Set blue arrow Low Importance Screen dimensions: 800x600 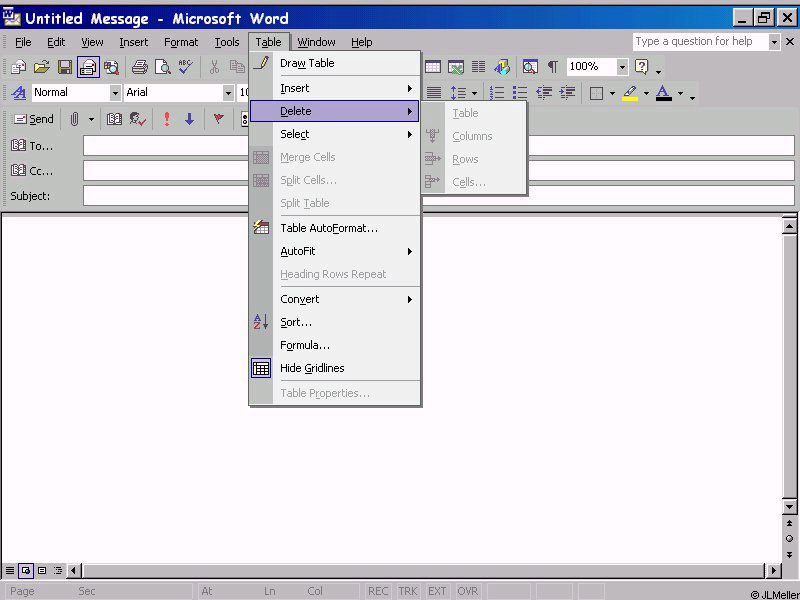pos(190,119)
